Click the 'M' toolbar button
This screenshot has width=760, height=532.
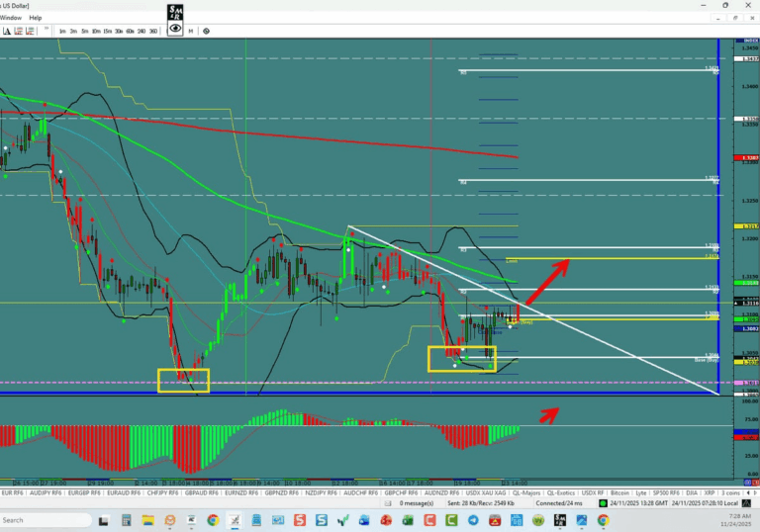(x=190, y=31)
